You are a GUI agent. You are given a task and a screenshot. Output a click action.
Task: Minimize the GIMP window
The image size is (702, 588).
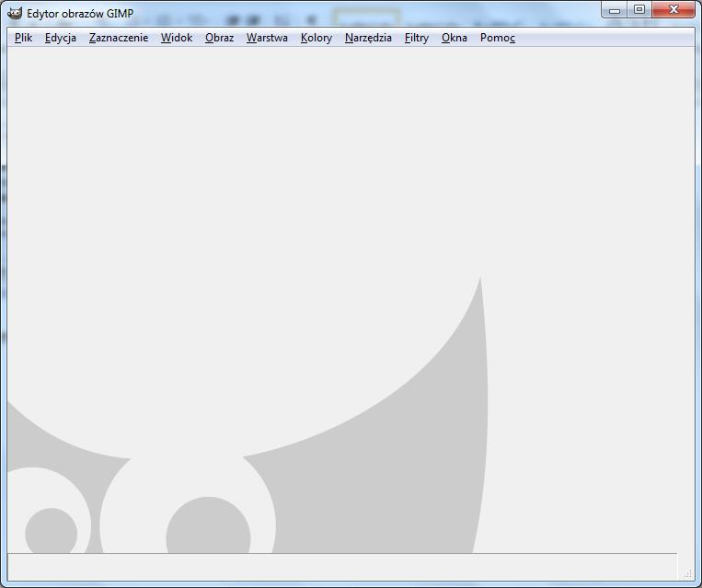[x=615, y=10]
